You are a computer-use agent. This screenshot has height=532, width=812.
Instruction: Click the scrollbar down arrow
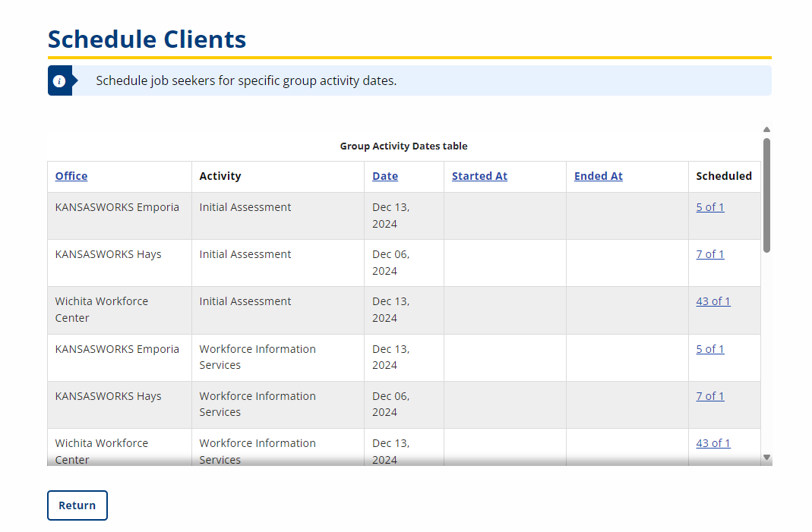[x=766, y=458]
